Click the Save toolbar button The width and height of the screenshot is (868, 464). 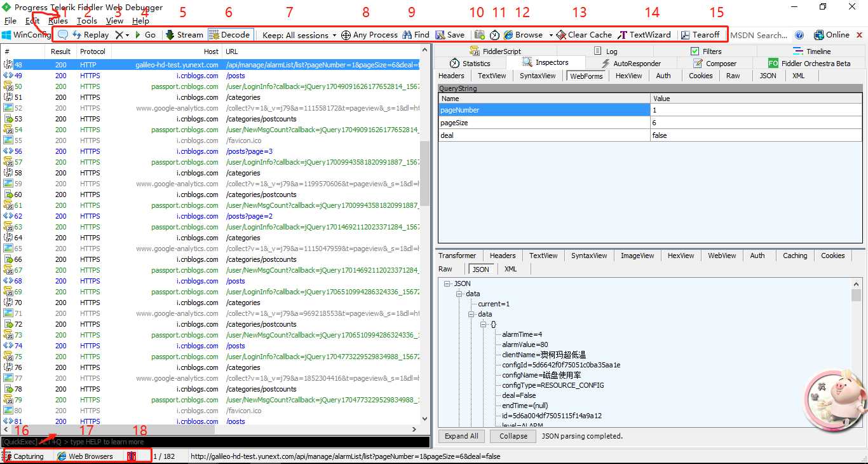pyautogui.click(x=450, y=35)
